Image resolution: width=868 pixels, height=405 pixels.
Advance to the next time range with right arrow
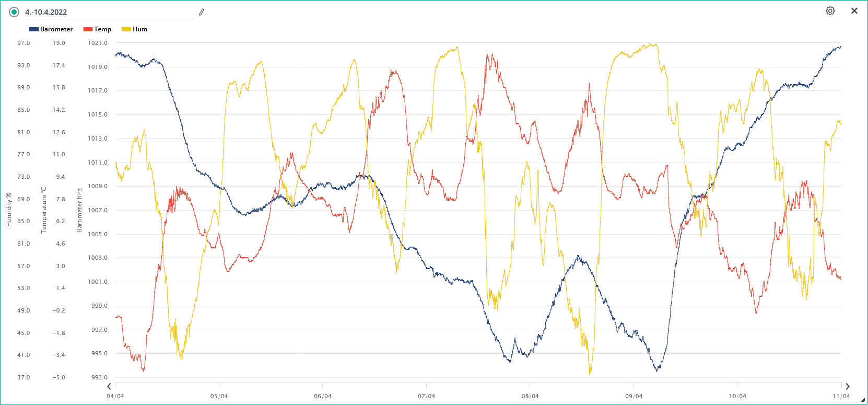(847, 387)
